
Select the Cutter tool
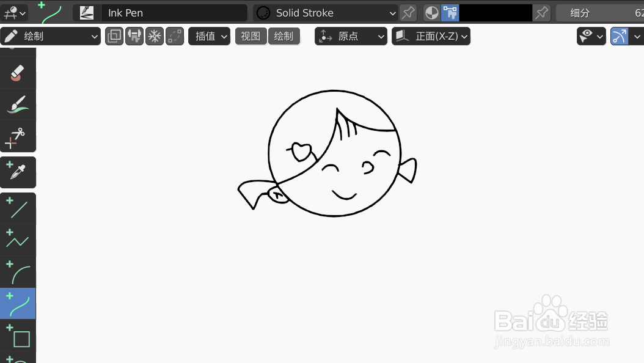coord(18,136)
